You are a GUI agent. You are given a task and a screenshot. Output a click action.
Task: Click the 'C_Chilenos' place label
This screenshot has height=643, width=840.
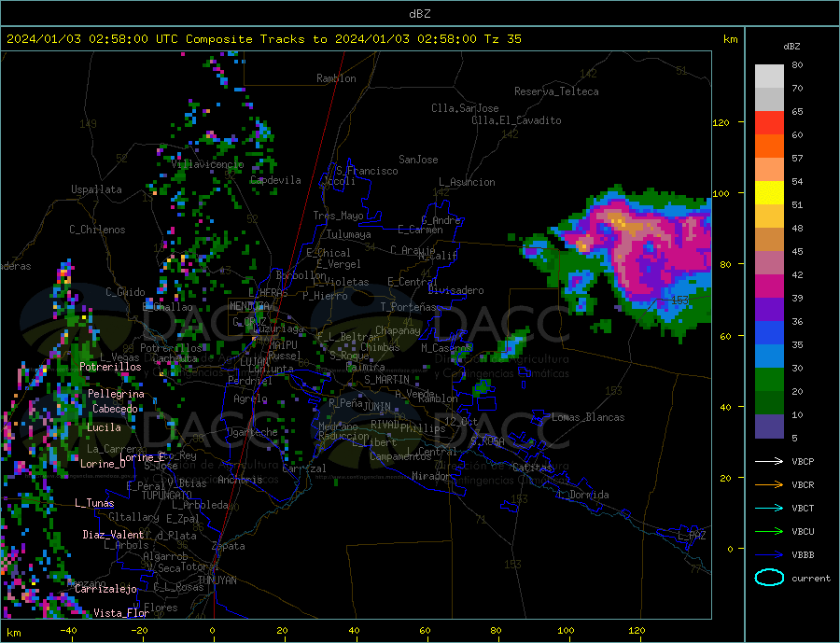tap(97, 230)
